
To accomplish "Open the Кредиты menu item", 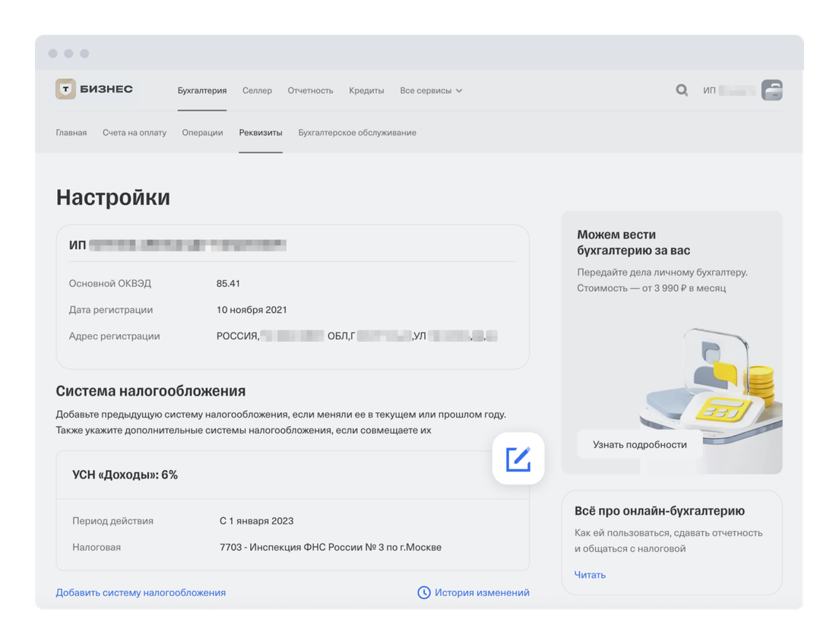I will point(366,90).
